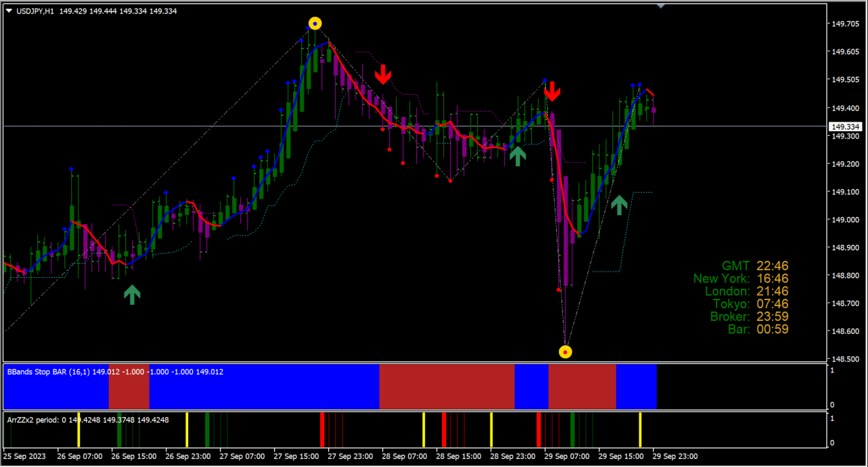Click the London: 21:46 clock line
Viewport: 868px width, 467px height.
pyautogui.click(x=747, y=291)
